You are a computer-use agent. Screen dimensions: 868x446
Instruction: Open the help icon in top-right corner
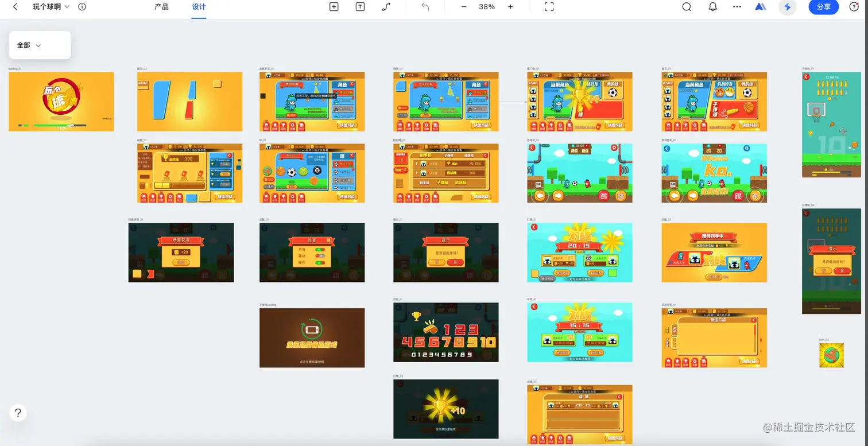pos(854,7)
